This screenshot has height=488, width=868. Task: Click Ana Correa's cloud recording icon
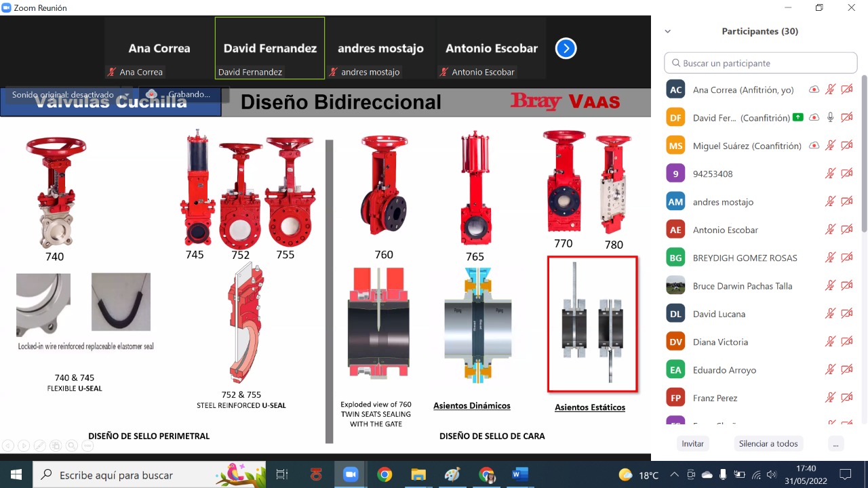click(814, 89)
